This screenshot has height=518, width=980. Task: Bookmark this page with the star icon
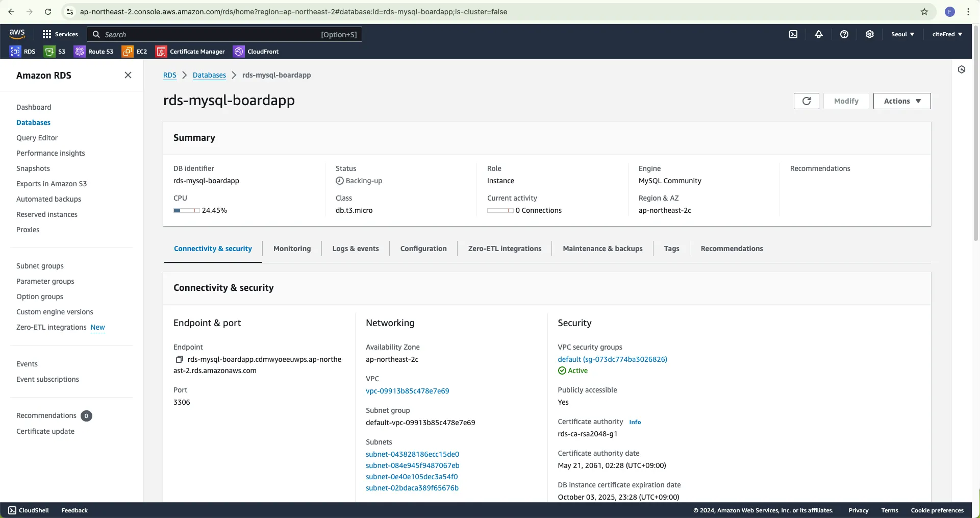coord(924,12)
